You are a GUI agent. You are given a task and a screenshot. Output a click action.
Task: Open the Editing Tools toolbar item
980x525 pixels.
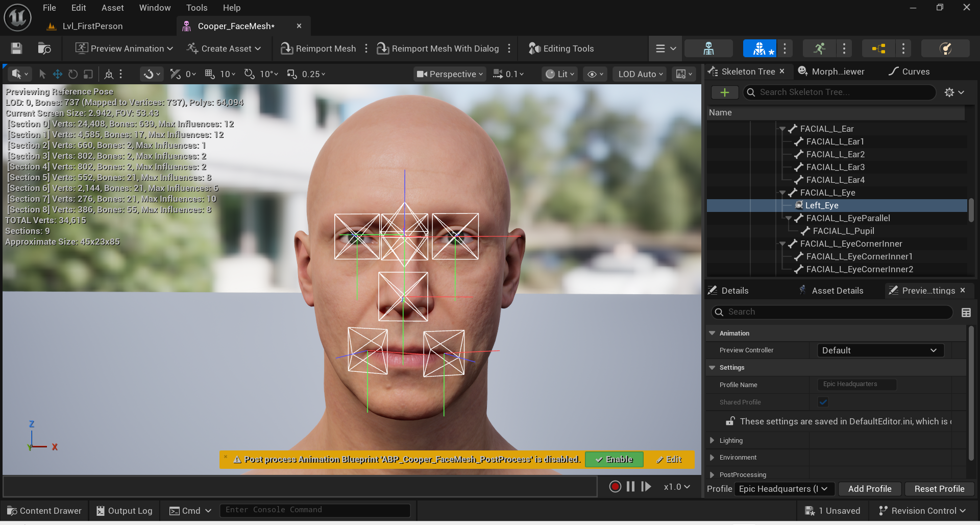(x=561, y=49)
